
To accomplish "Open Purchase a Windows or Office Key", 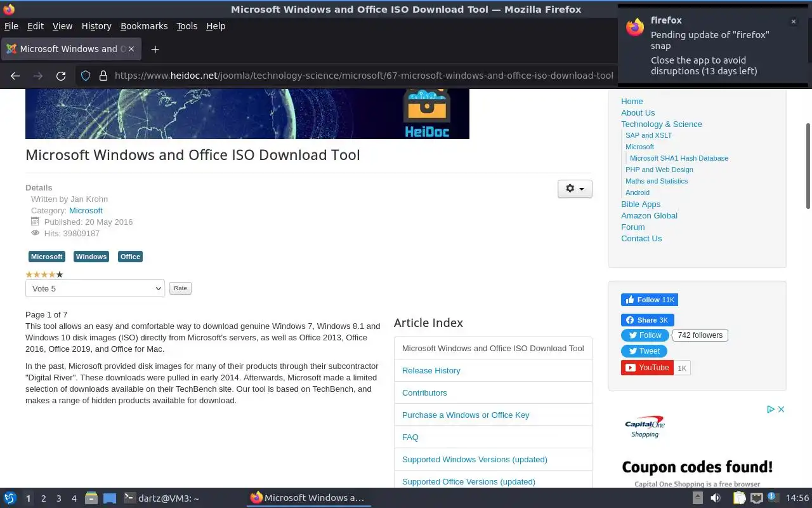I will point(466,415).
